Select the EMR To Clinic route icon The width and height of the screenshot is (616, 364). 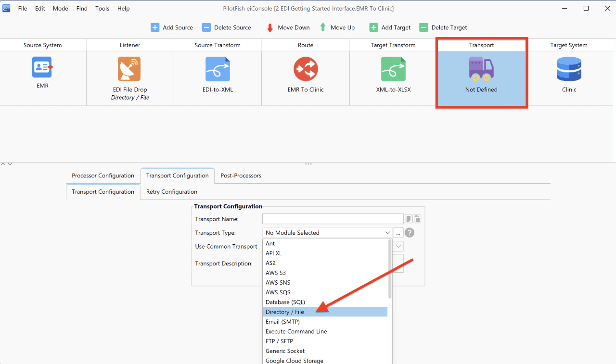[306, 69]
